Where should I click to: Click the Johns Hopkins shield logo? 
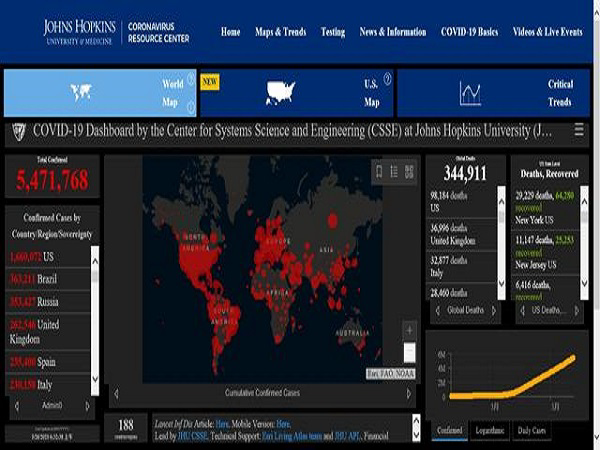pyautogui.click(x=17, y=131)
